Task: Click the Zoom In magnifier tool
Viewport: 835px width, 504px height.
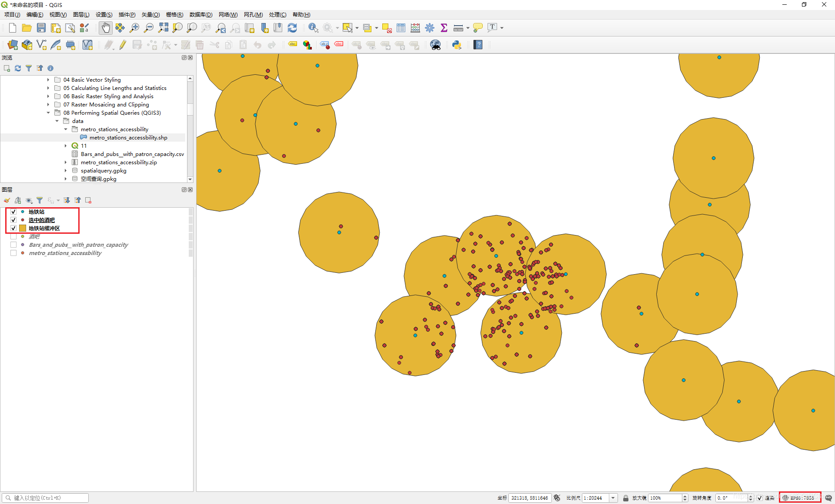Action: 134,28
